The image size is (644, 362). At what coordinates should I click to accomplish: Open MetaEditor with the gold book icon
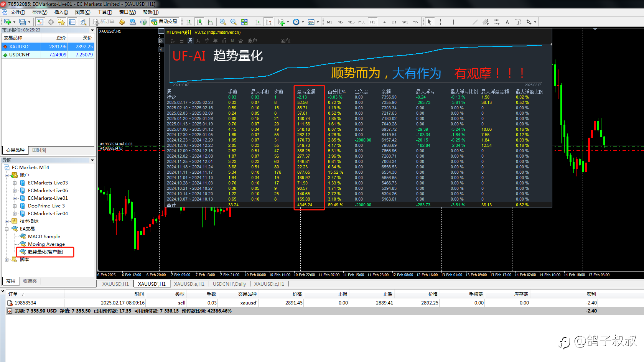pos(122,22)
